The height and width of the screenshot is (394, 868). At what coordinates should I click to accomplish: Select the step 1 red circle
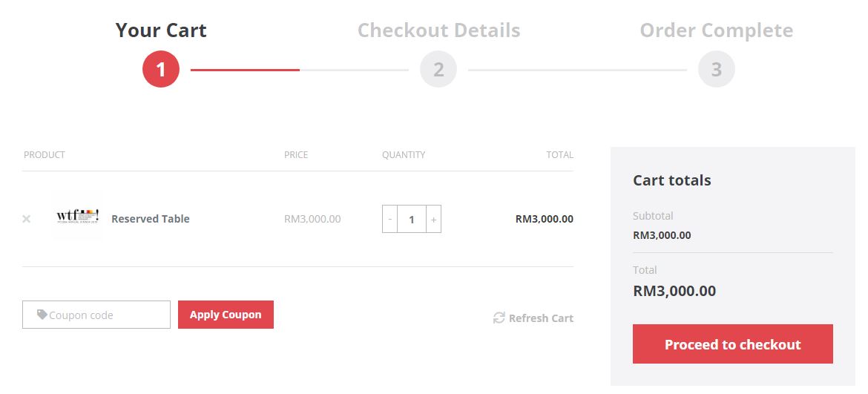coord(161,69)
